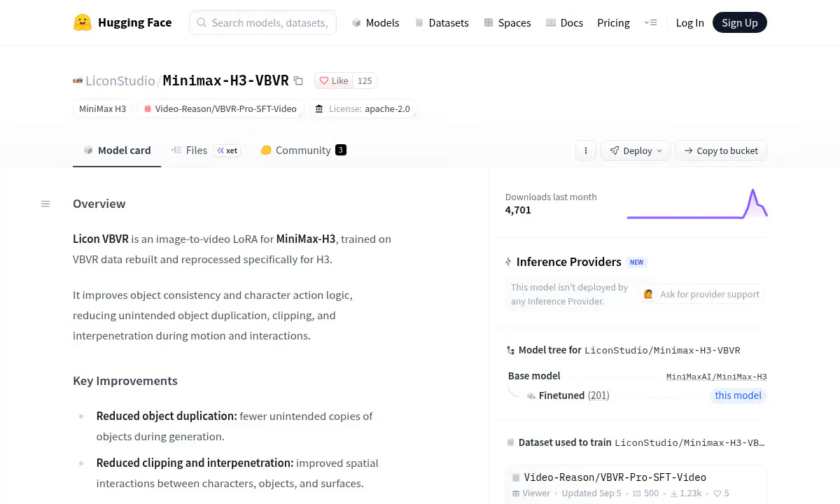Go to Models in the navigation bar
This screenshot has height=504, width=840.
pyautogui.click(x=375, y=22)
